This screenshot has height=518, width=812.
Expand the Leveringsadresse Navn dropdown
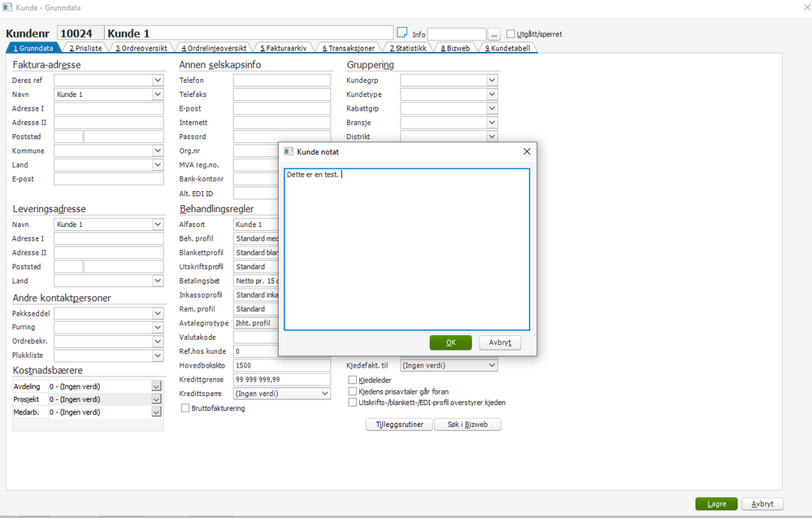158,224
